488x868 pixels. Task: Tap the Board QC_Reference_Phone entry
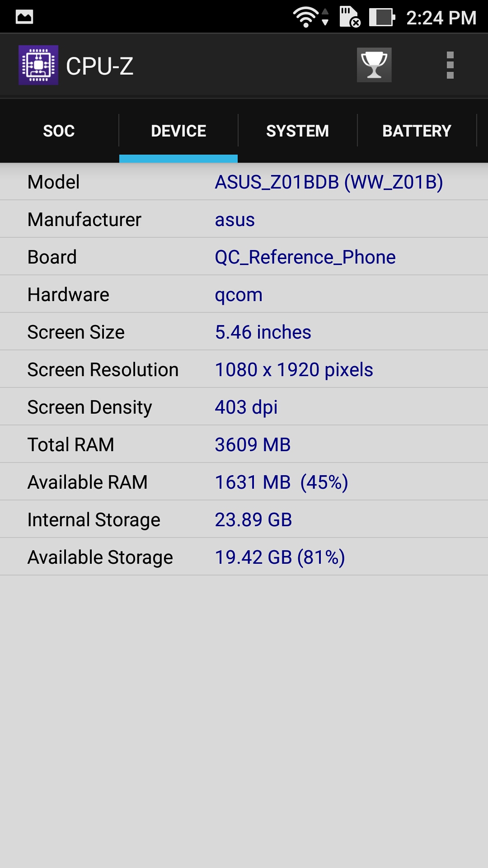[305, 257]
